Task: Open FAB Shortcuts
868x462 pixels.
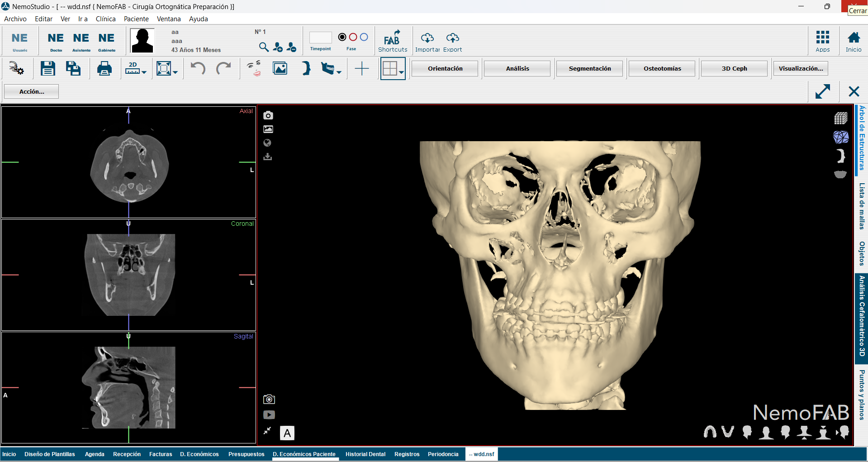Action: [x=393, y=41]
